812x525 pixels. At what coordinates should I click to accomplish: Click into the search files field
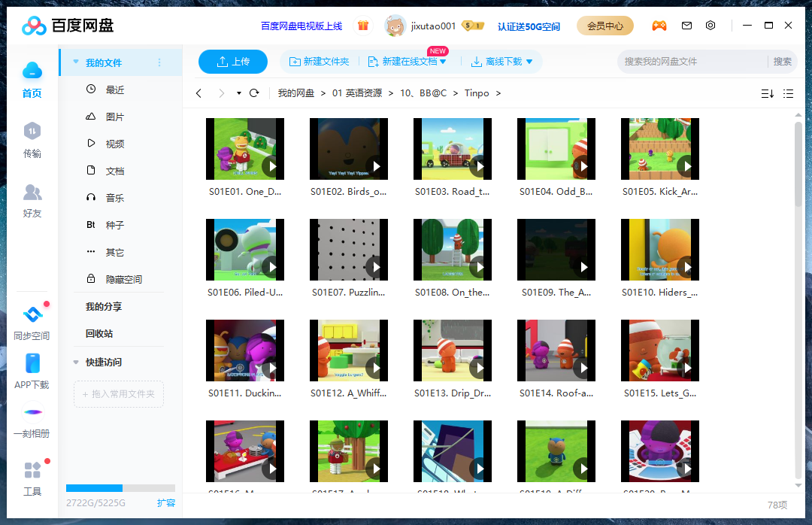click(x=693, y=62)
